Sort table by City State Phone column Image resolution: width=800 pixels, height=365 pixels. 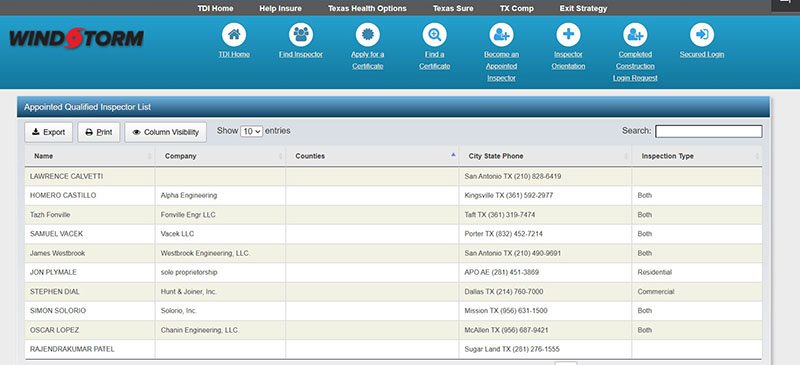pyautogui.click(x=545, y=156)
